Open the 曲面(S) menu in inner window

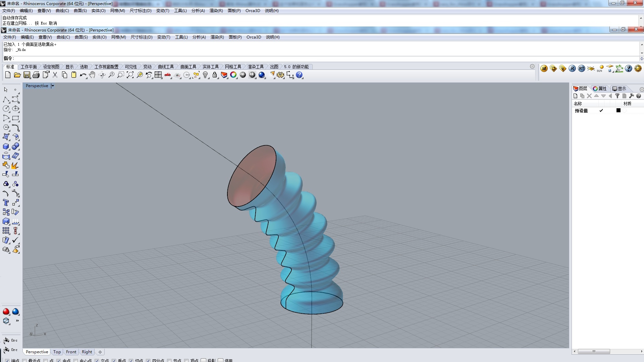(81, 37)
